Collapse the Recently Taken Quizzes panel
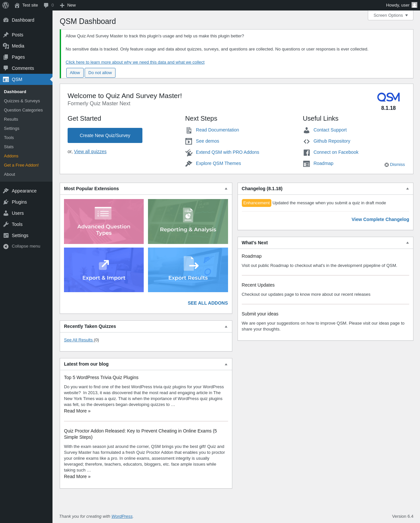The height and width of the screenshot is (523, 420). (226, 326)
